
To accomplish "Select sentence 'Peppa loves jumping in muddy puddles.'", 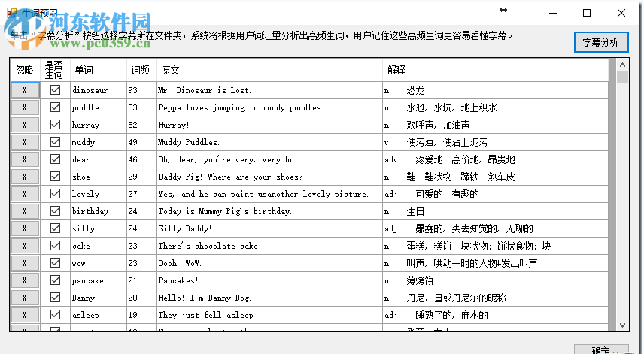I will pos(269,107).
